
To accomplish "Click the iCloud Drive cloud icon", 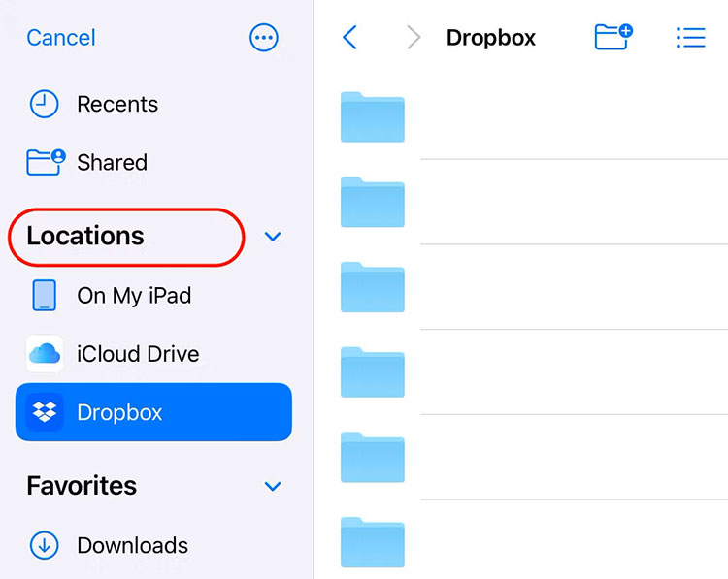I will coord(45,354).
